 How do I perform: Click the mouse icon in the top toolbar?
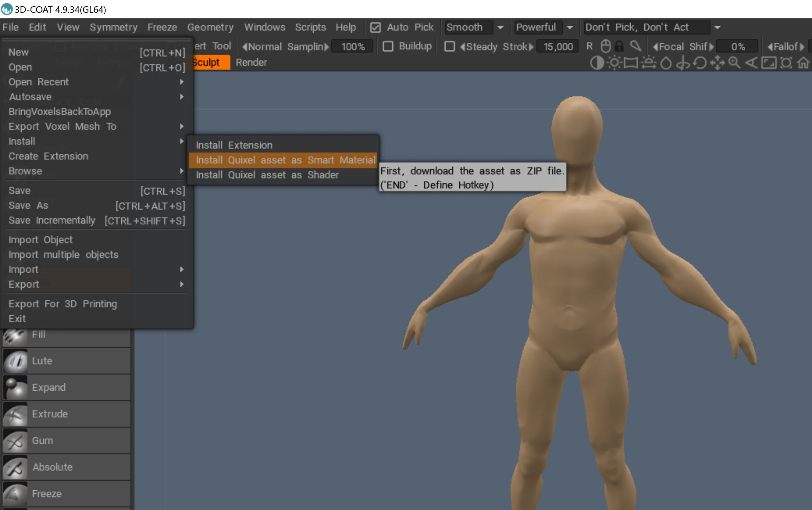606,46
